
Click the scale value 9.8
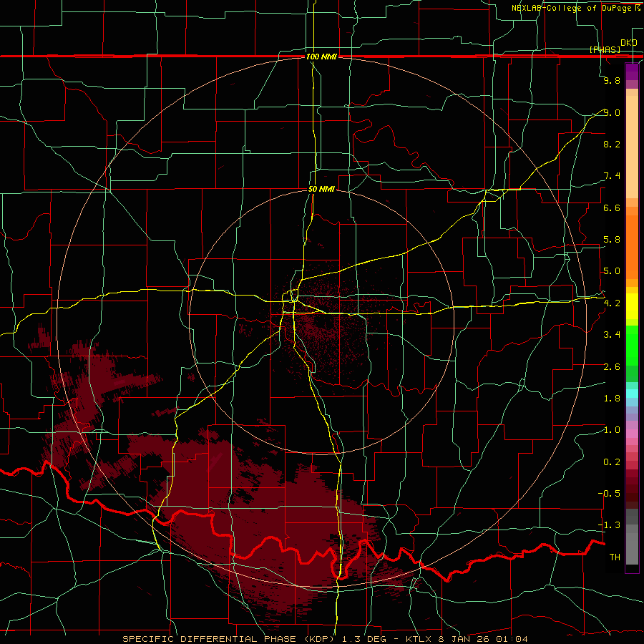coord(612,80)
